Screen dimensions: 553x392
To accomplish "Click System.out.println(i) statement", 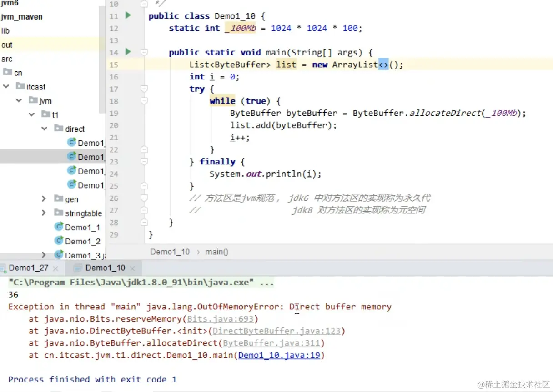I will (x=266, y=174).
